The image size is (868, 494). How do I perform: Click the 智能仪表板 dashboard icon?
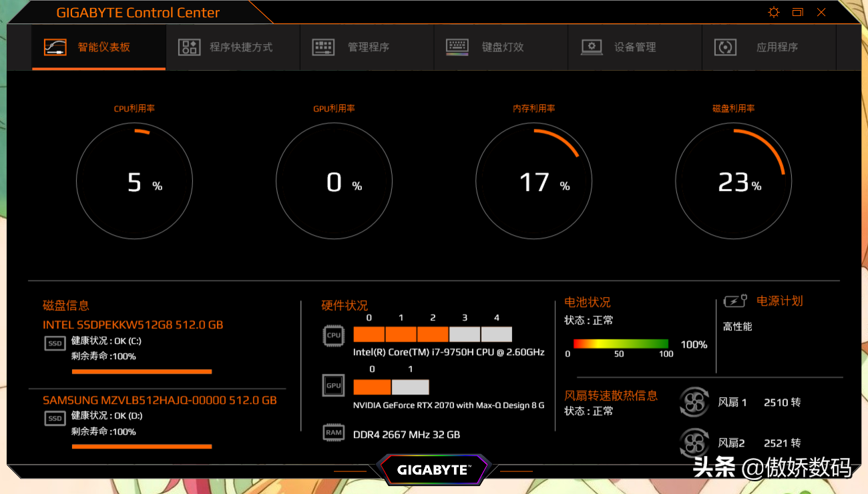(x=55, y=47)
